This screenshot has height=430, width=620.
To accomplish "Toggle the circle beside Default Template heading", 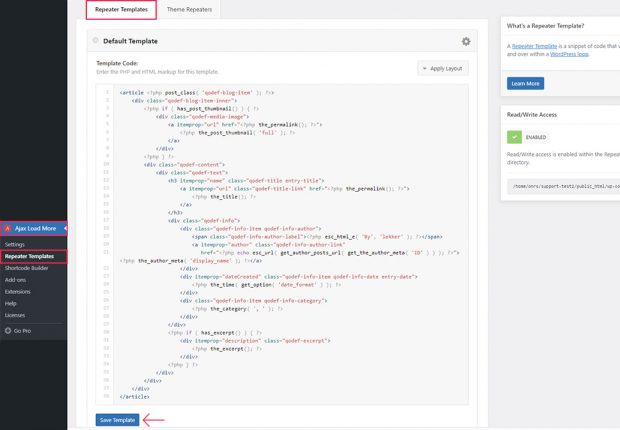I will (x=95, y=41).
